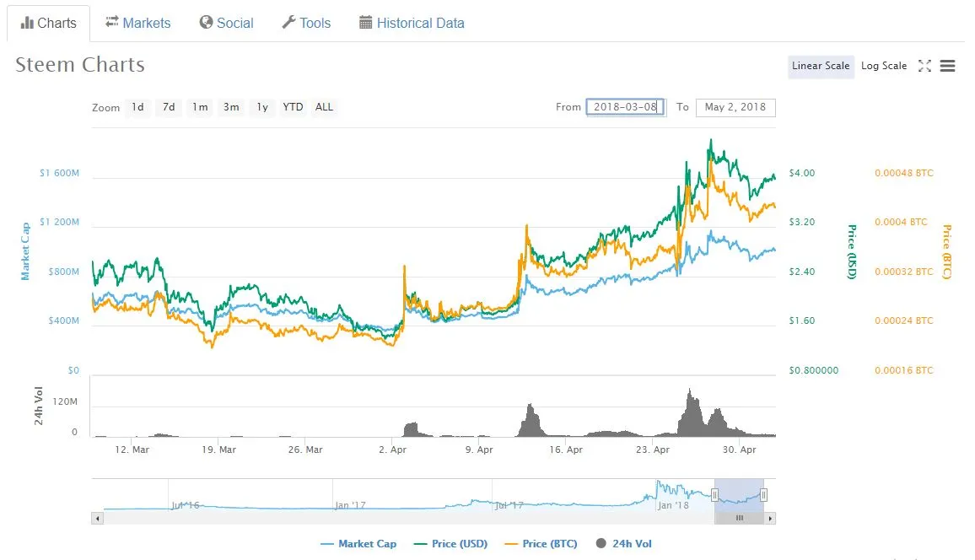Click the 2. Apr date axis label
Screen dimensions: 975x560
[392, 450]
